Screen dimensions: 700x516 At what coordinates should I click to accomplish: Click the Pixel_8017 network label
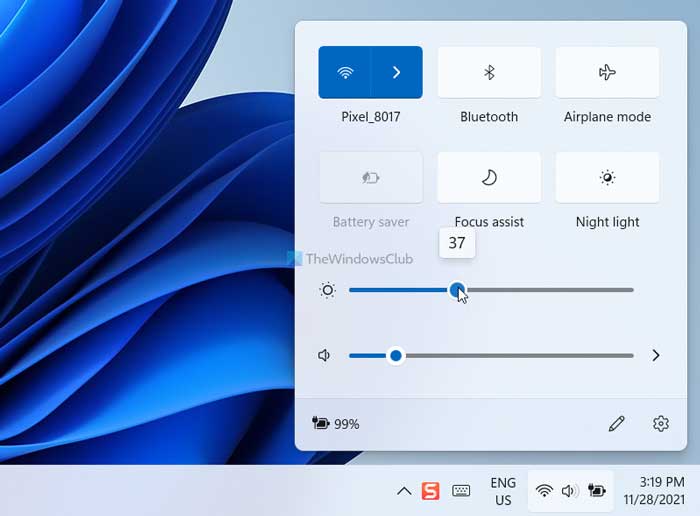[x=371, y=117]
